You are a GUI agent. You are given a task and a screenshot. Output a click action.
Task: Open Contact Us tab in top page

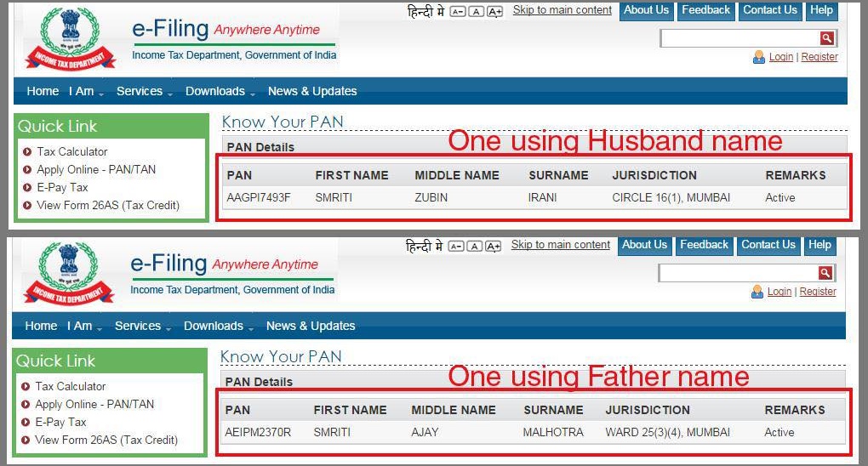point(770,10)
